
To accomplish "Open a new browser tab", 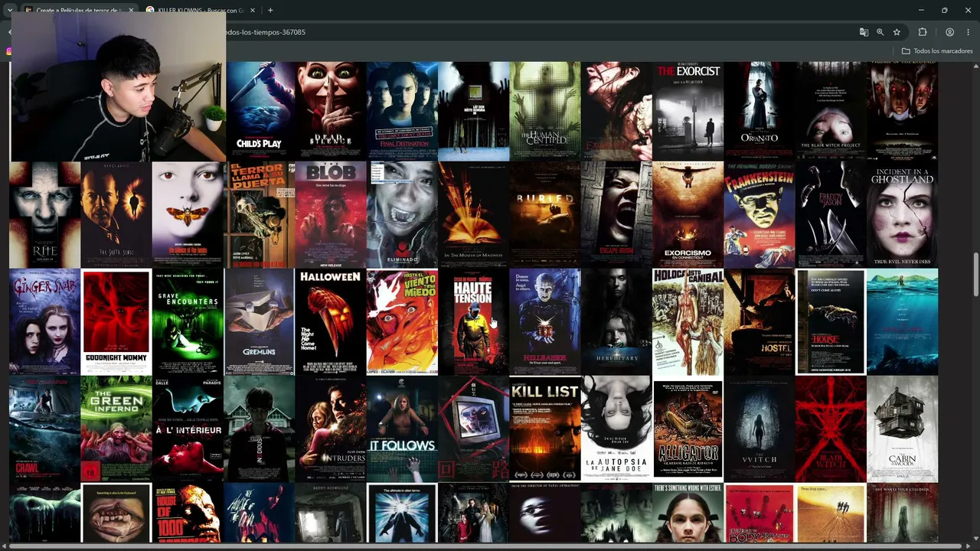I will (x=270, y=10).
